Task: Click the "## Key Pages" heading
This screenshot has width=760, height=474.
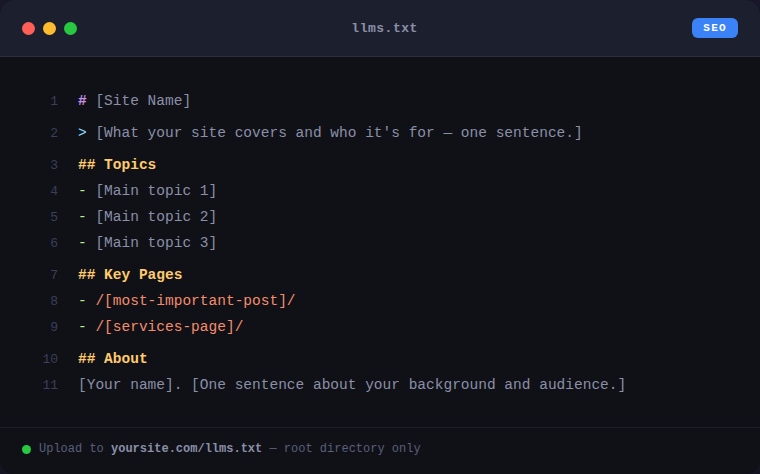Action: click(x=130, y=274)
